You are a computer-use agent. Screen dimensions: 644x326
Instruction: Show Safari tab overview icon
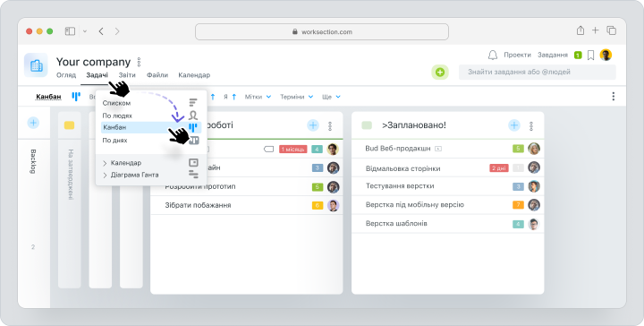pyautogui.click(x=612, y=30)
